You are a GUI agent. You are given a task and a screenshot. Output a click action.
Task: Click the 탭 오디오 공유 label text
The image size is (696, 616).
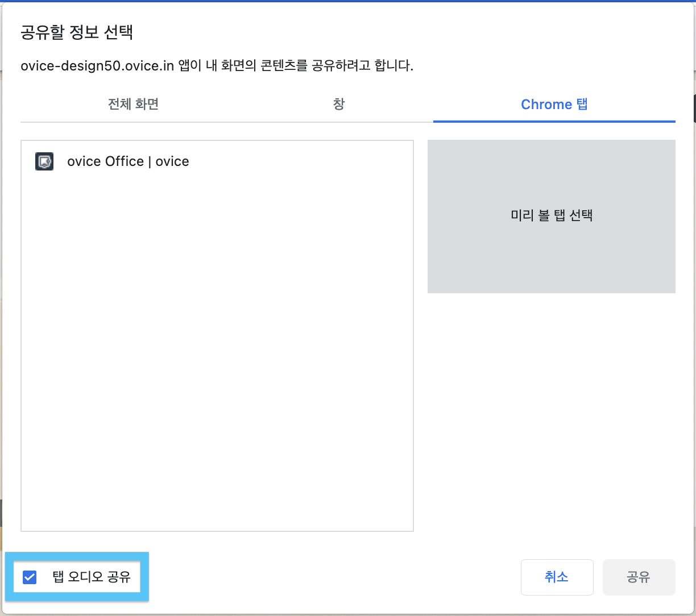point(92,577)
